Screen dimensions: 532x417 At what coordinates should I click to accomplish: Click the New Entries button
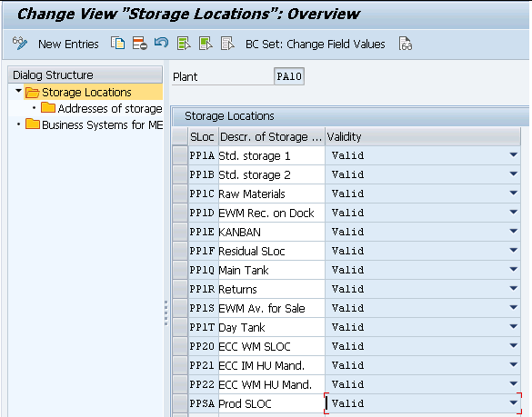click(x=68, y=45)
